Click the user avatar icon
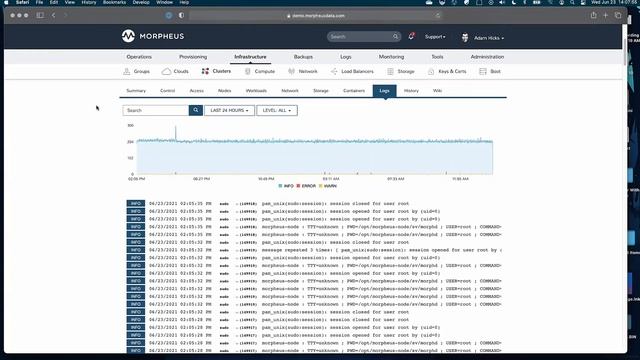The width and height of the screenshot is (640, 360). [465, 38]
